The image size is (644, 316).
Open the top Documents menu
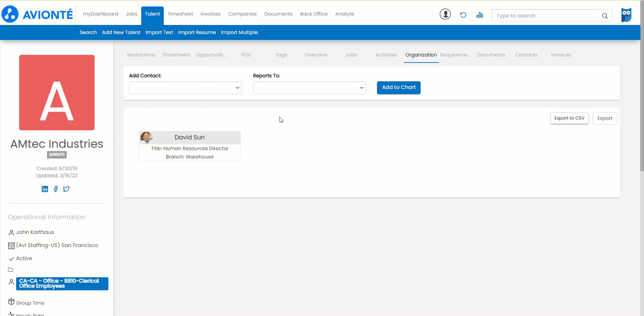click(x=278, y=14)
